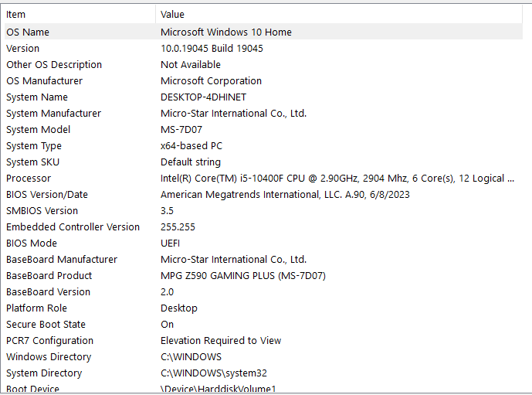The image size is (532, 395).
Task: Select the System Directory row label
Action: coord(44,373)
